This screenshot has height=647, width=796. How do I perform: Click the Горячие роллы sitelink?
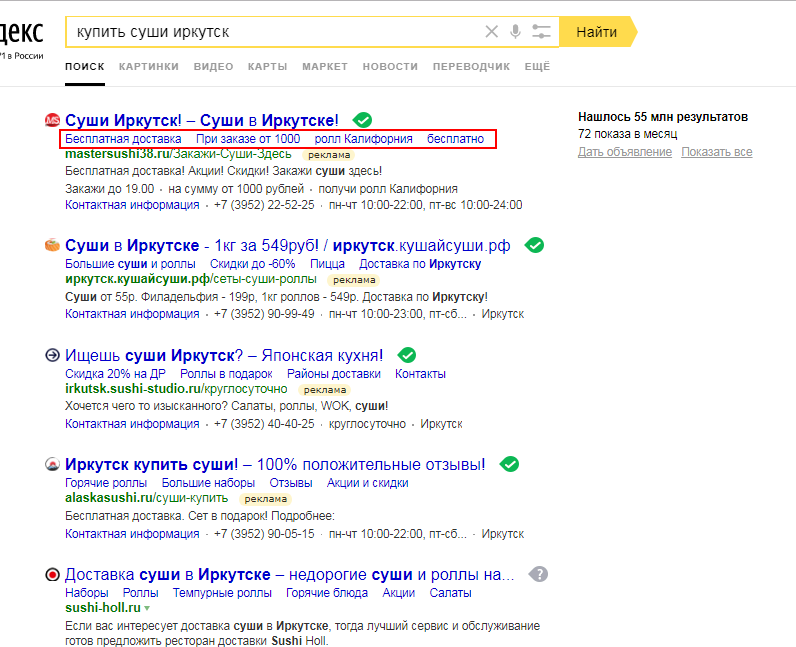106,483
